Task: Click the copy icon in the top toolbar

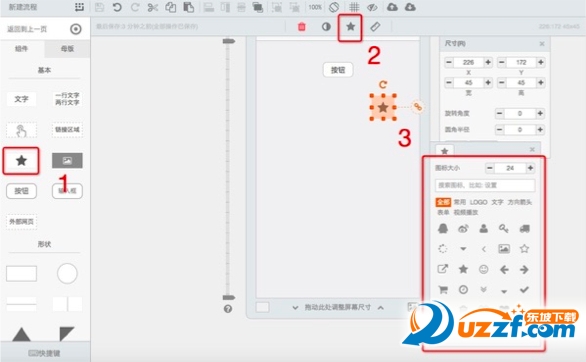Action: coord(171,7)
